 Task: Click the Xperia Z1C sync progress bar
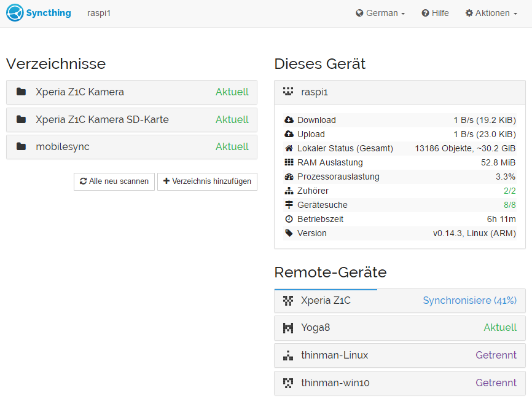point(326,290)
